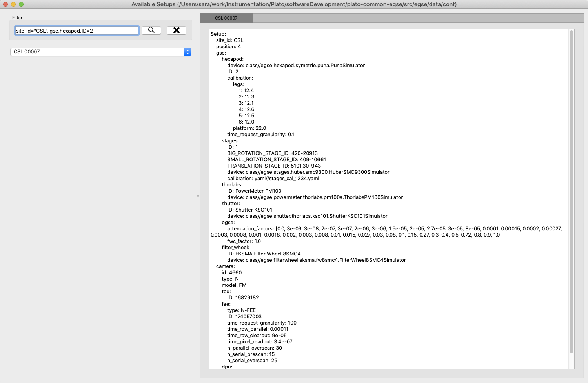Click the FilterWheel8SMC4Simulator device line
588x383 pixels.
(317, 260)
